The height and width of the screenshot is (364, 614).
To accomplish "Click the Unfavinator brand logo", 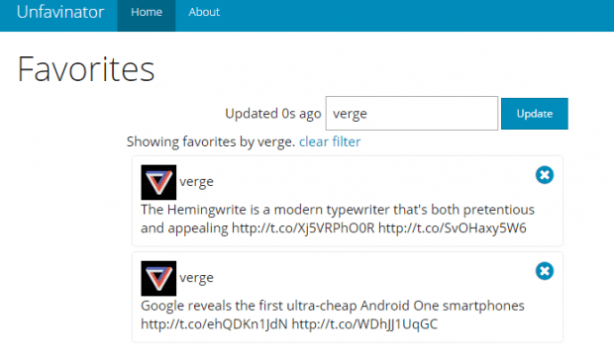I will 60,12.
